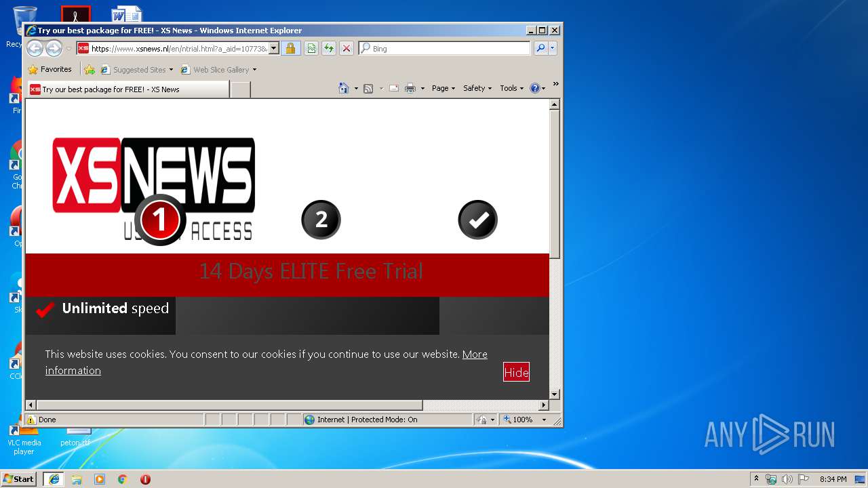Show more command bar items chevron
Viewport: 868px width, 488px height.
coord(555,84)
